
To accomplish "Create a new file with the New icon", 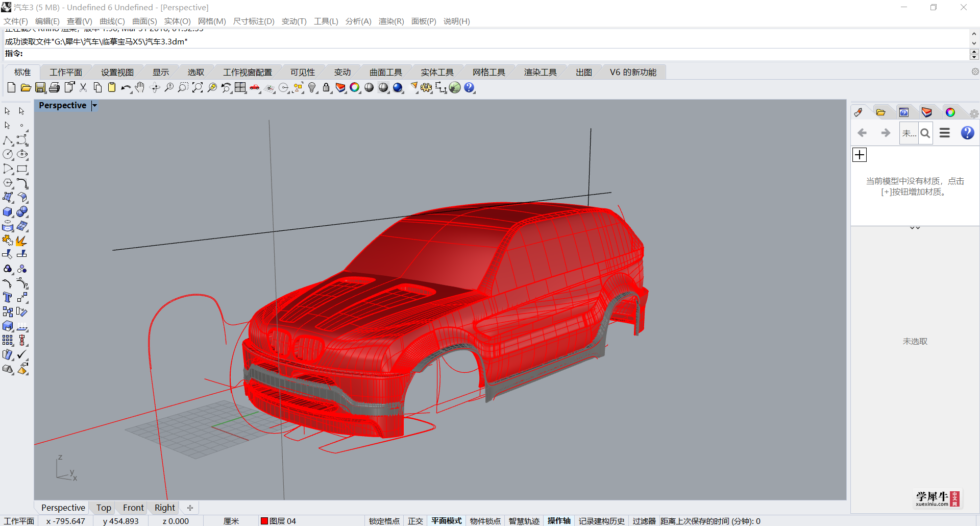I will 11,88.
